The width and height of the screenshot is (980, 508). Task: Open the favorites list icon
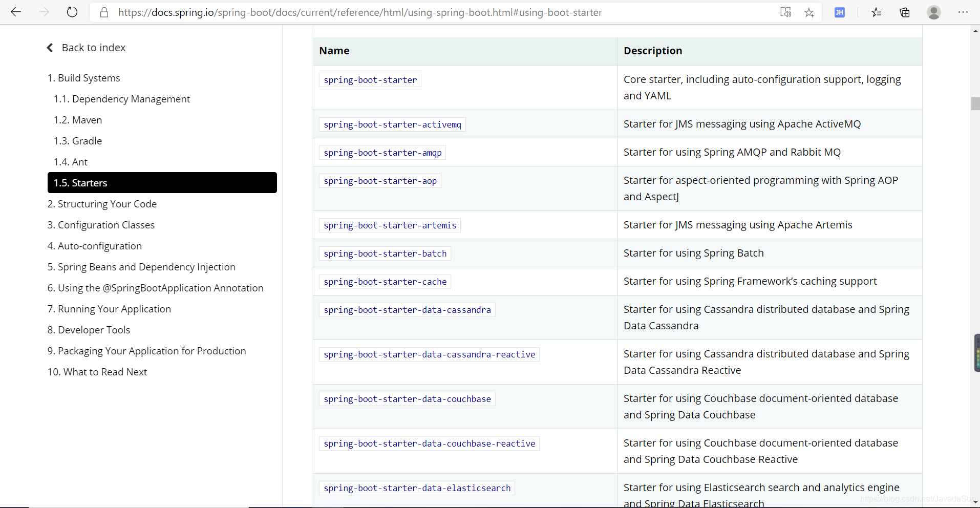point(876,12)
